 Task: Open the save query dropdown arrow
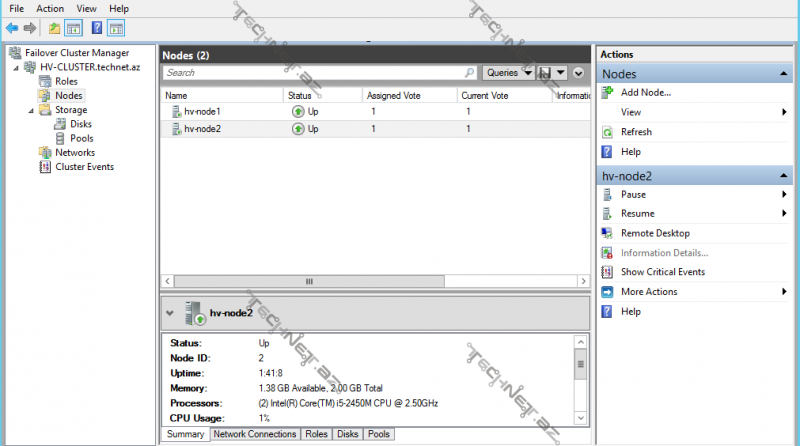561,72
